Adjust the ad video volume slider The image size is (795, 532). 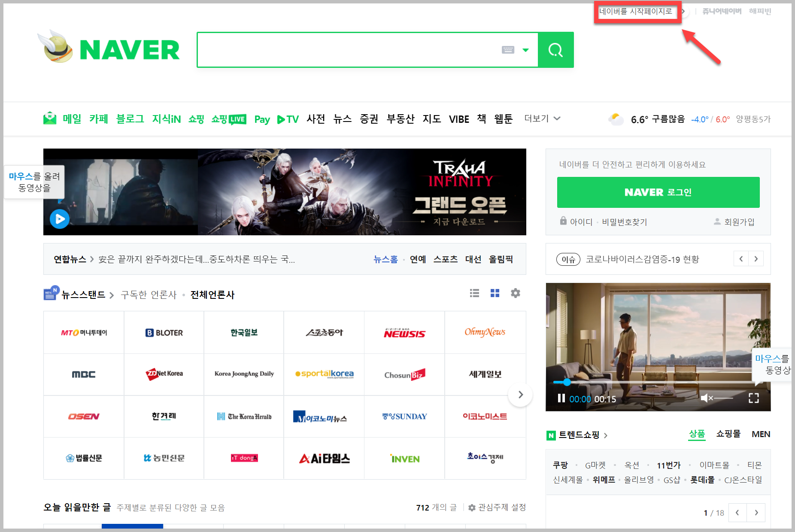coord(724,398)
